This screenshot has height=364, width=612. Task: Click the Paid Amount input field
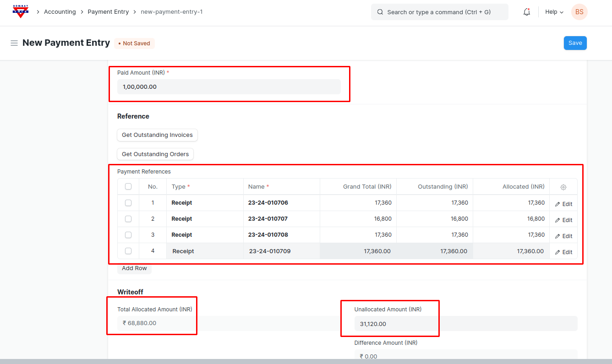click(229, 87)
